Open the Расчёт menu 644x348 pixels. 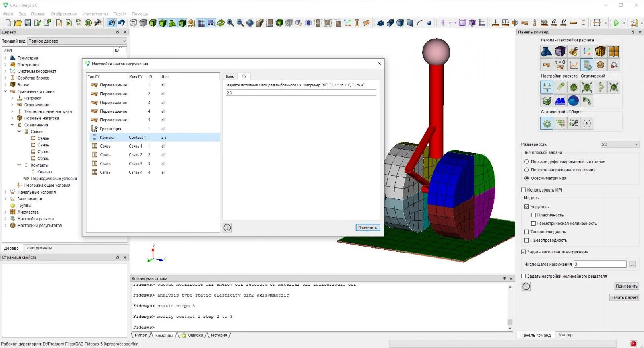(120, 14)
